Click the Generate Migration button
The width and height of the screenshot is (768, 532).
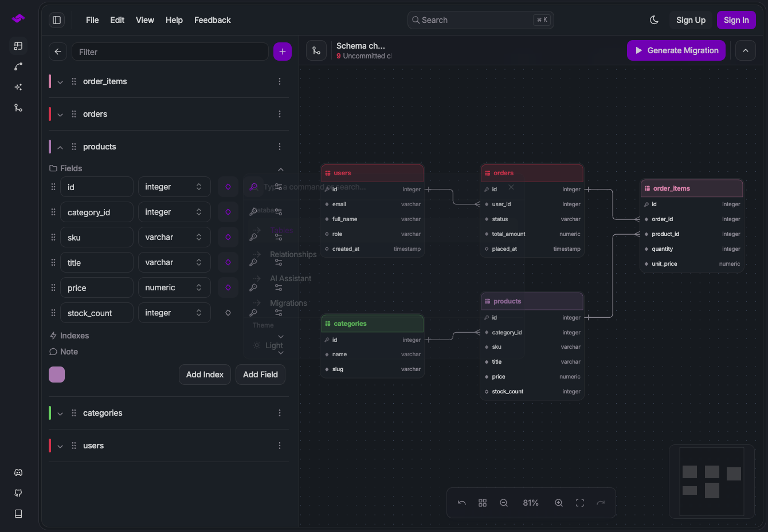point(676,50)
